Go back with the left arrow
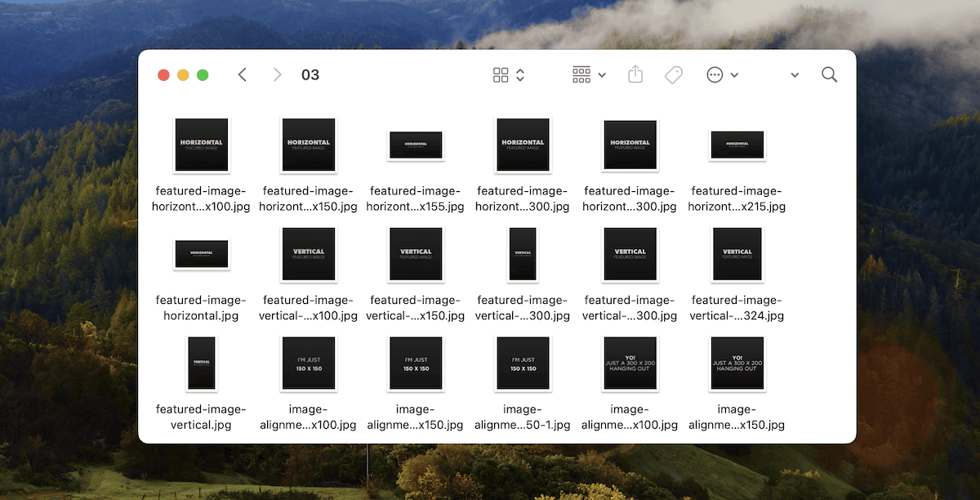The image size is (980, 500). click(243, 75)
